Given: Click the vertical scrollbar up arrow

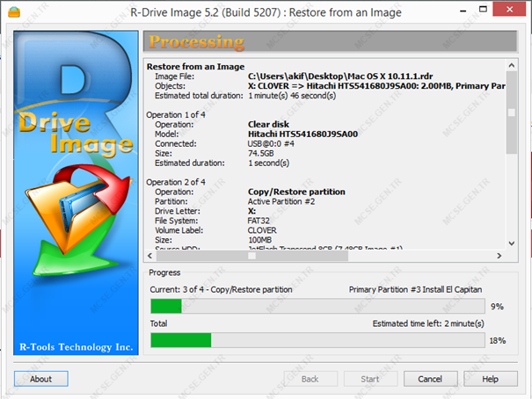Looking at the screenshot, I should pos(512,65).
